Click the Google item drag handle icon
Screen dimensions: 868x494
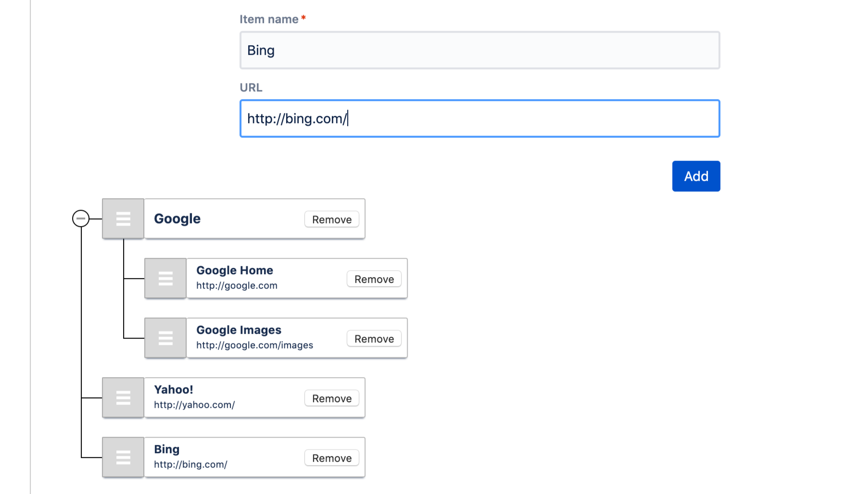click(x=123, y=219)
